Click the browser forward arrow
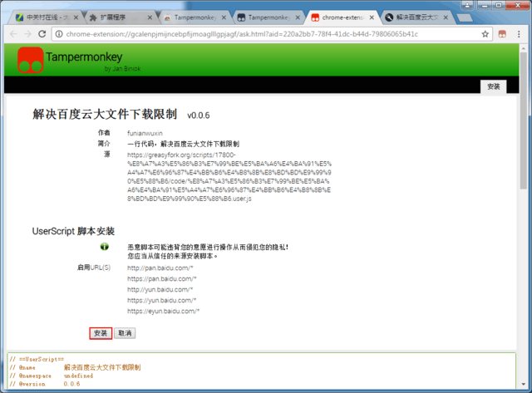532x393 pixels. pos(27,34)
